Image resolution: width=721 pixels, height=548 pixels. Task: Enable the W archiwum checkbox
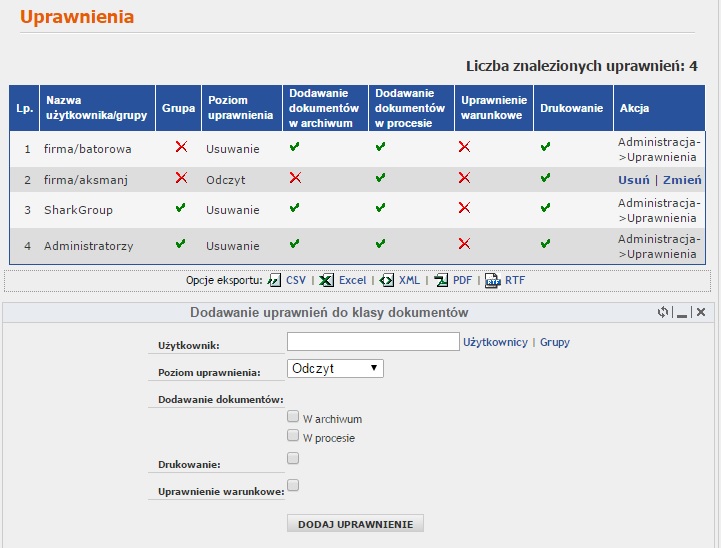click(293, 417)
